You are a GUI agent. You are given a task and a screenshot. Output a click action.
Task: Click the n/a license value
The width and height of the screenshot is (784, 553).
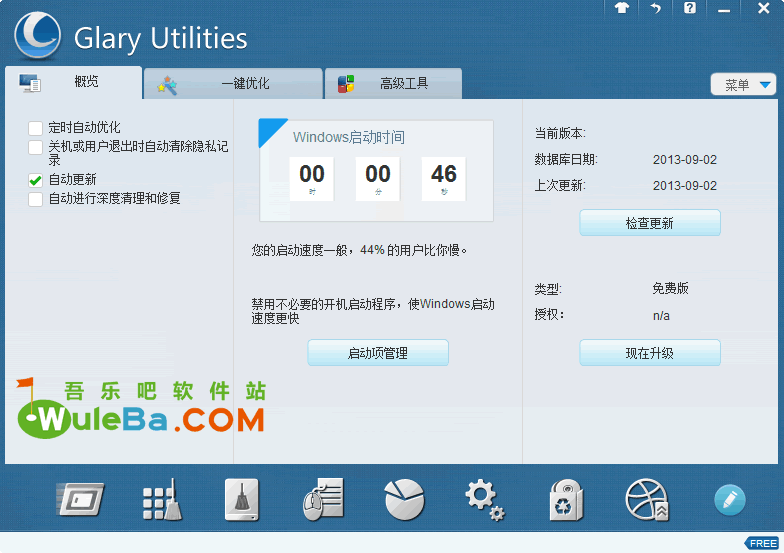click(x=661, y=316)
